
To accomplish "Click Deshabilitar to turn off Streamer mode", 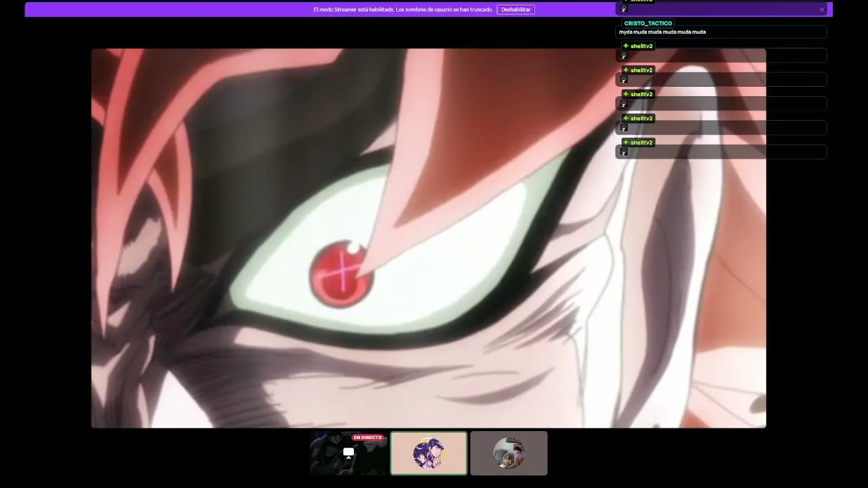I will [515, 9].
